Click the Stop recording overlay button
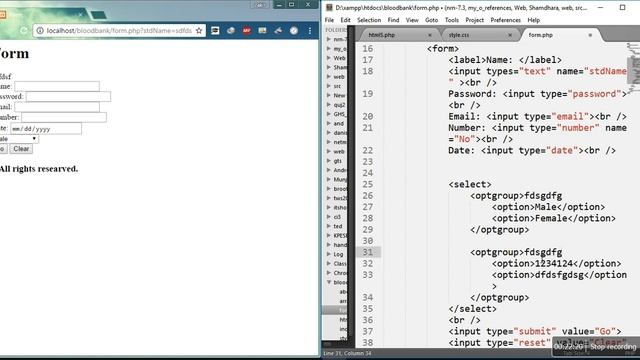The image size is (640, 360). coord(613,347)
